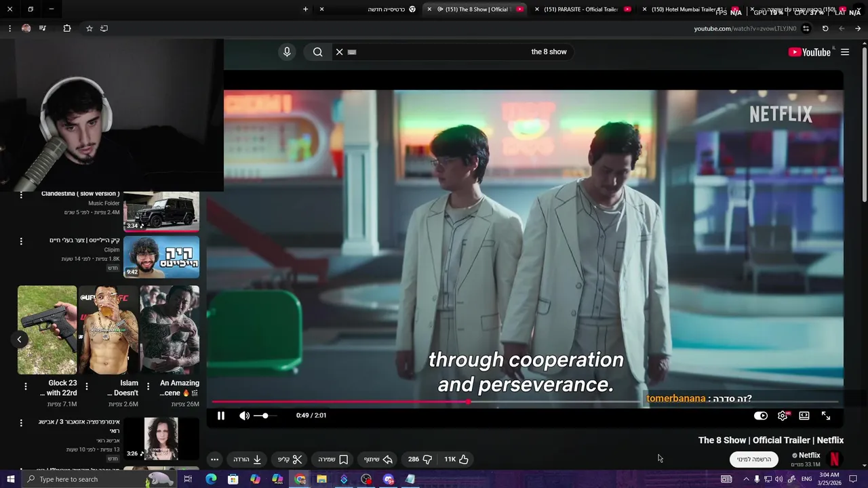This screenshot has height=488, width=868.
Task: Run the search with magnifier icon
Action: [x=317, y=52]
